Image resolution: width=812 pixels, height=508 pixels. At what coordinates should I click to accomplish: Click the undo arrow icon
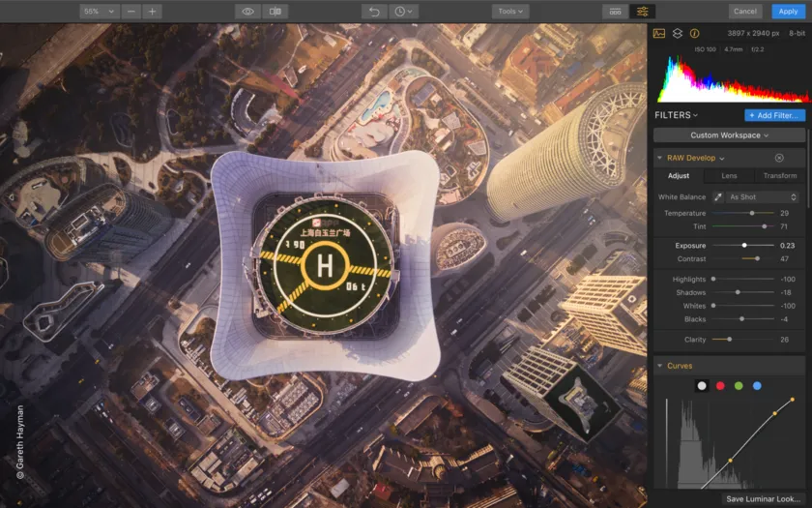point(375,12)
